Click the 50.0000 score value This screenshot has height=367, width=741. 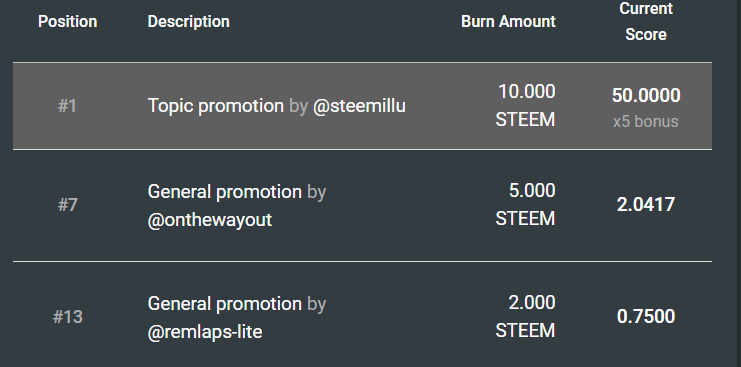pos(646,96)
